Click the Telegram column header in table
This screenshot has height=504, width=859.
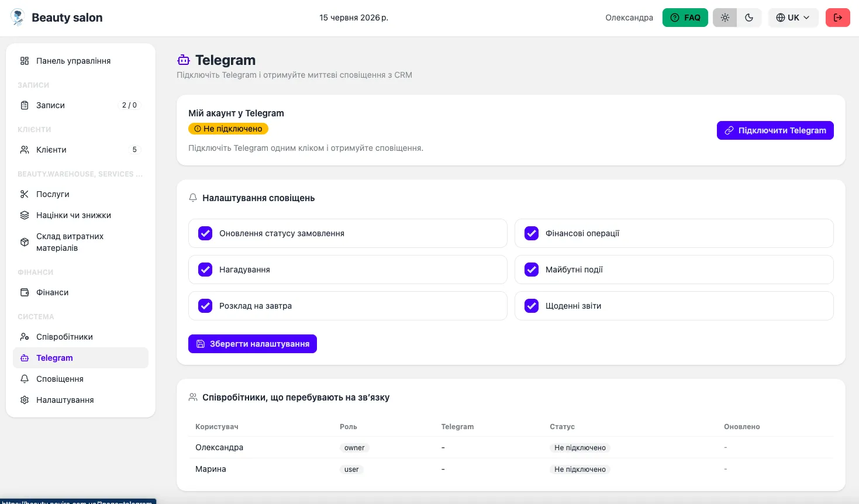457,427
